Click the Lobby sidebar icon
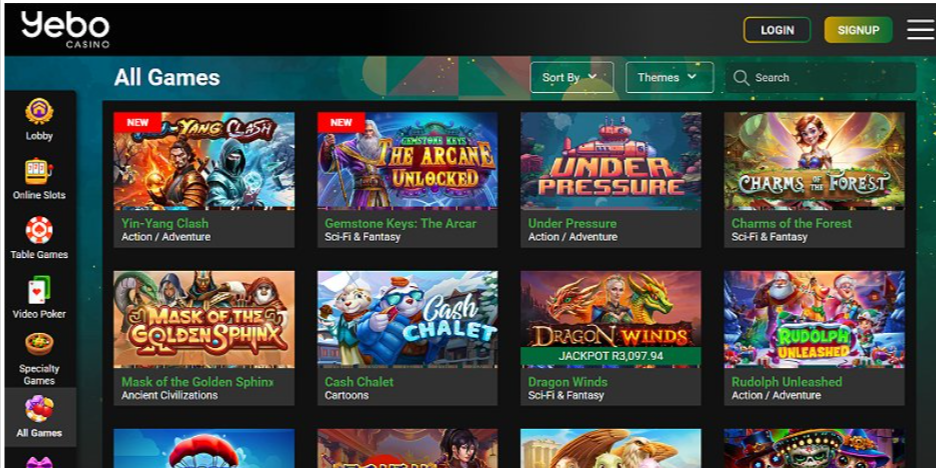936x468 pixels. [x=39, y=111]
